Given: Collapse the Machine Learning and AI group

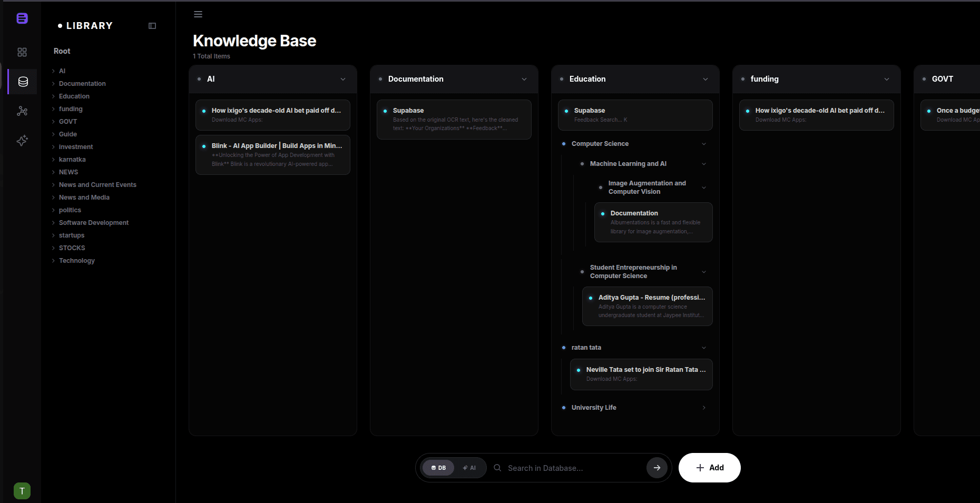Looking at the screenshot, I should pyautogui.click(x=704, y=164).
